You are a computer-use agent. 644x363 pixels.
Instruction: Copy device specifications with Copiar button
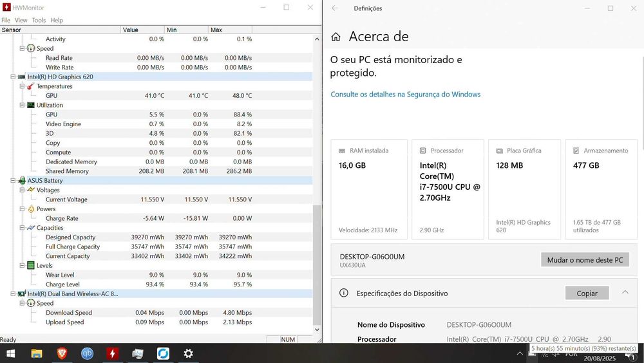tap(587, 293)
